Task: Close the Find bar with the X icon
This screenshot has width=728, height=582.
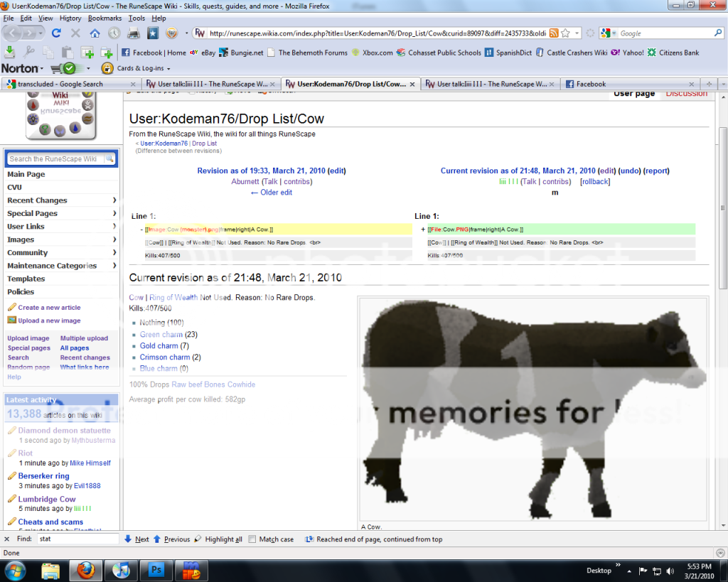Action: pyautogui.click(x=7, y=539)
